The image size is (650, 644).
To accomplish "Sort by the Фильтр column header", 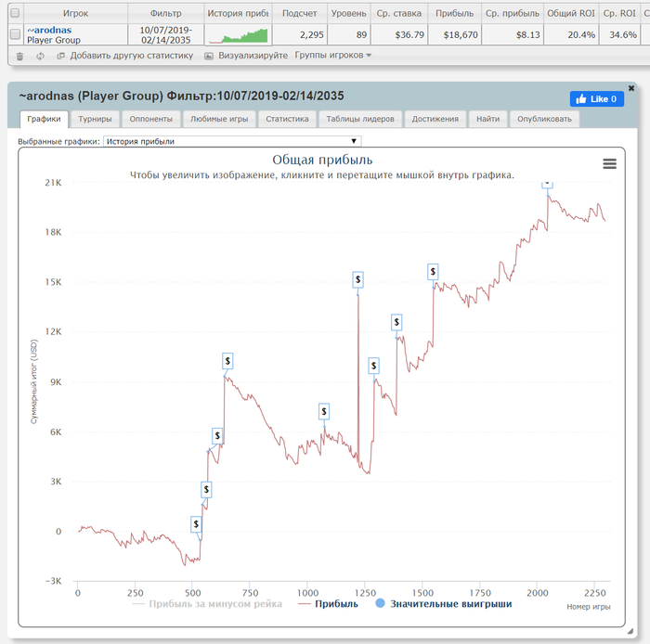I will coord(166,13).
